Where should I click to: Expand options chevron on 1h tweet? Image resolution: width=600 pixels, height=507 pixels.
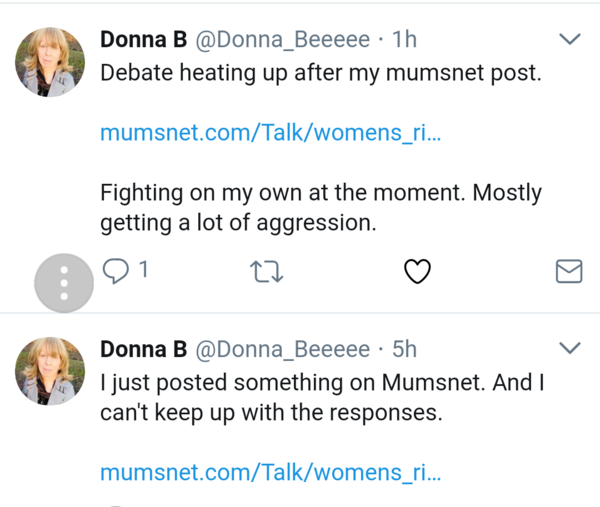[x=568, y=40]
